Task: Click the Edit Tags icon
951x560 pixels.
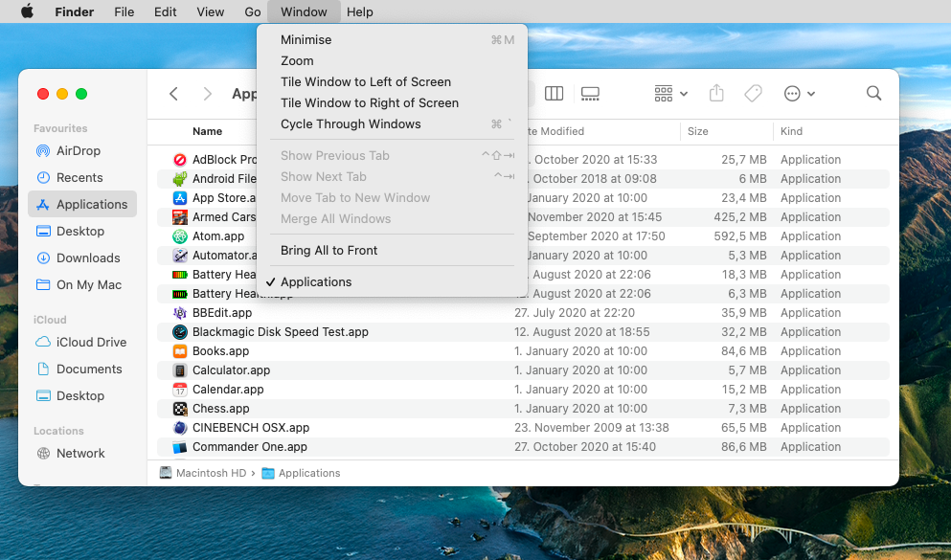Action: click(x=753, y=94)
